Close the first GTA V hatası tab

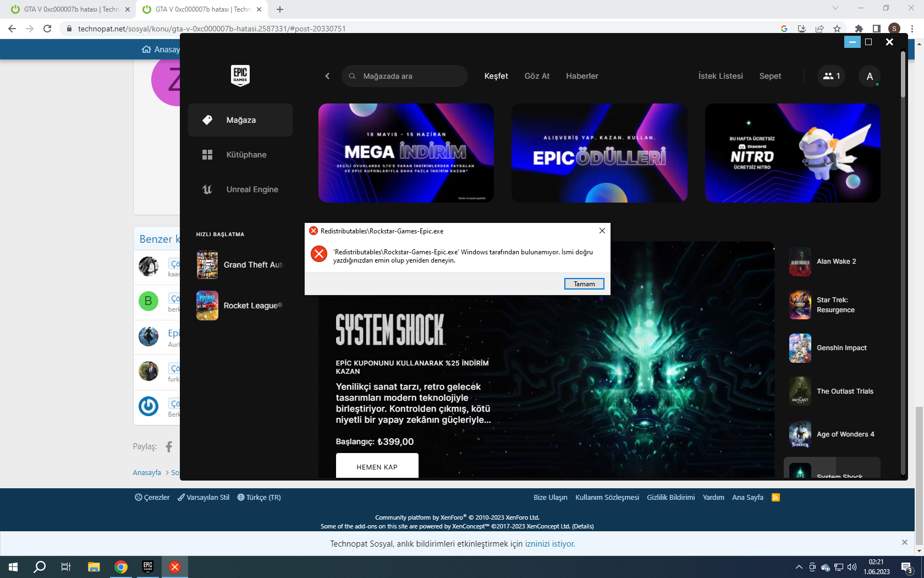[x=128, y=9]
